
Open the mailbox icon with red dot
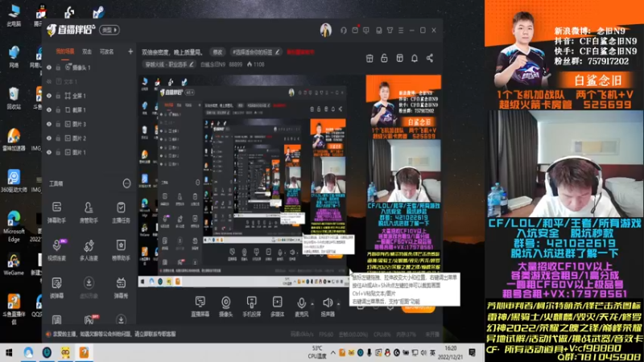[355, 31]
